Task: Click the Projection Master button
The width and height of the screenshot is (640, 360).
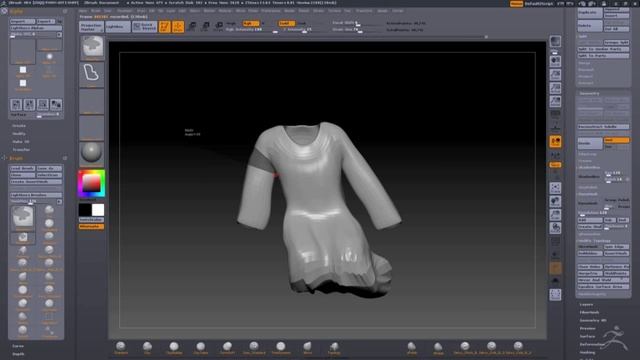Action: (x=91, y=27)
